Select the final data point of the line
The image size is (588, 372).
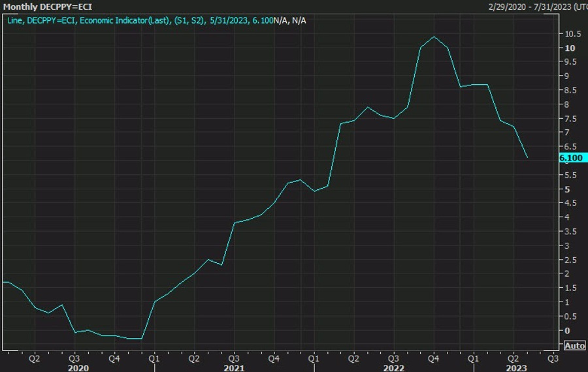coord(527,157)
